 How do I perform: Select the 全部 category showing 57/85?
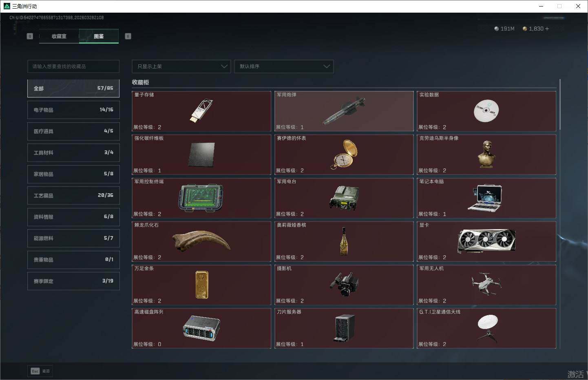tap(73, 88)
